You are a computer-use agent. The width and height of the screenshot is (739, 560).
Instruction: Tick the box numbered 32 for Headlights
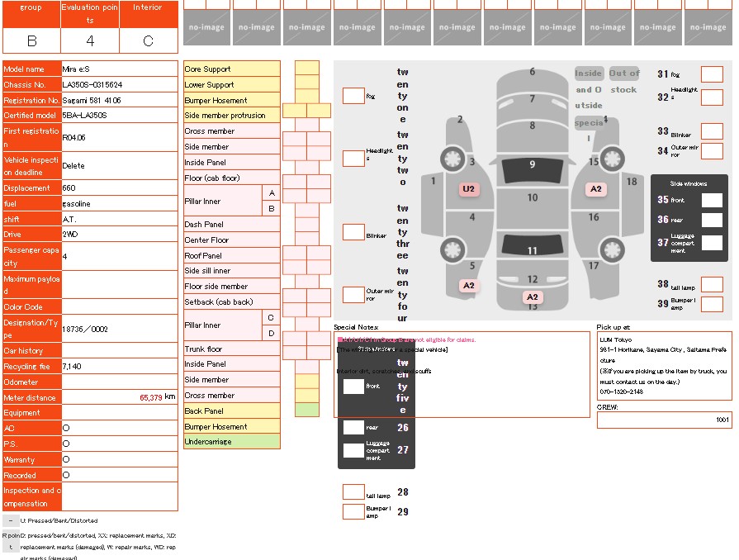tap(712, 97)
